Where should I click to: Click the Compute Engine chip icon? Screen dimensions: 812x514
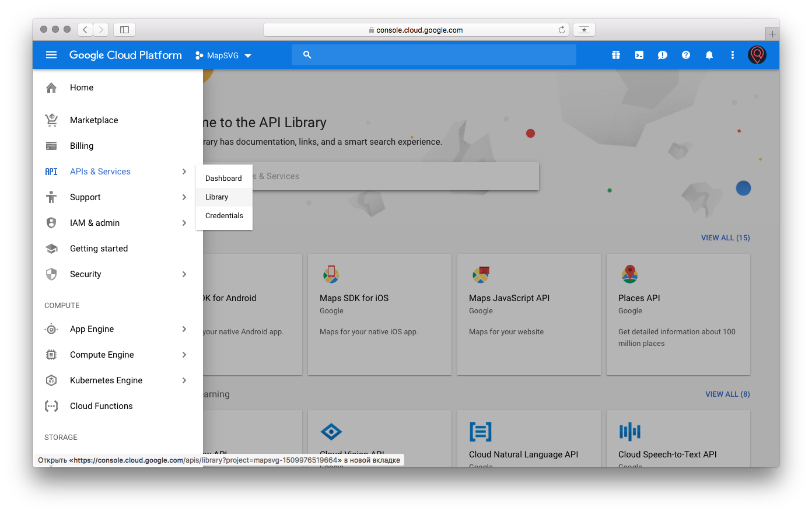point(51,355)
